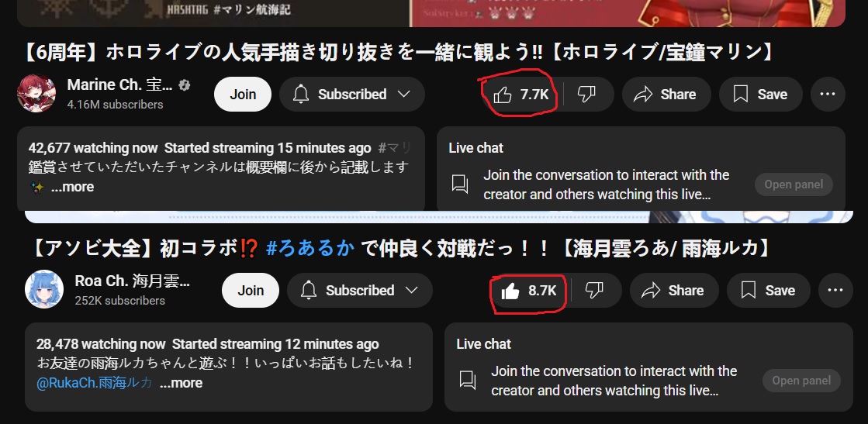This screenshot has height=424, width=868.
Task: Open Marine Ch. channel name link
Action: (119, 84)
